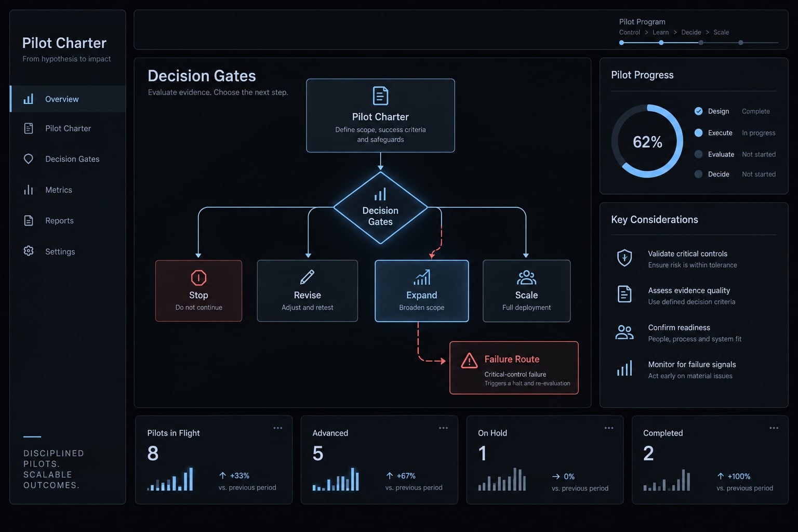The width and height of the screenshot is (798, 532).
Task: Click the Stop outcome box
Action: [198, 291]
